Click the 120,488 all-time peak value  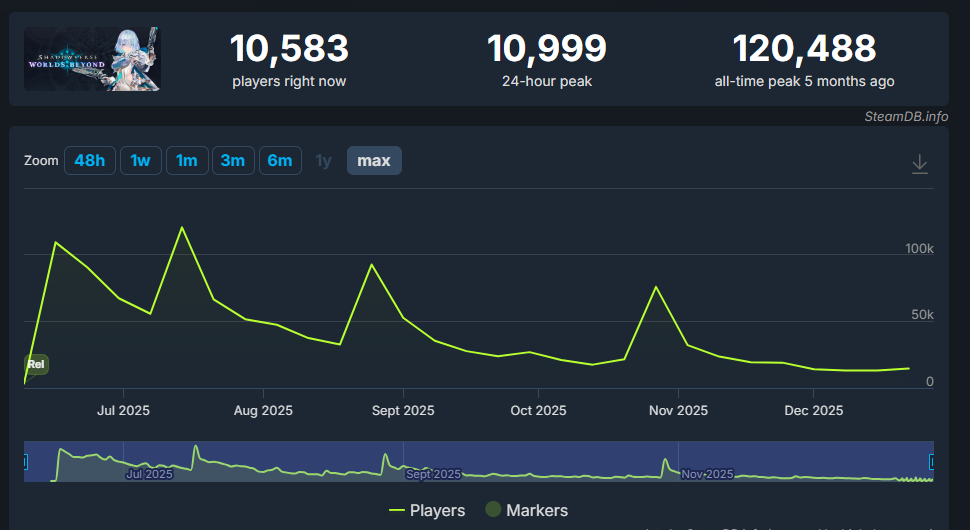[x=804, y=48]
